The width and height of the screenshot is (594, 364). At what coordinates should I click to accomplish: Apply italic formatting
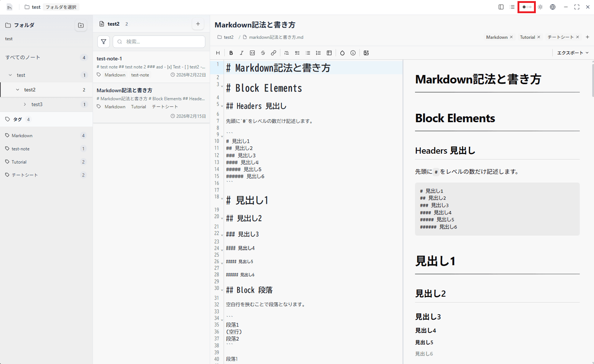242,53
